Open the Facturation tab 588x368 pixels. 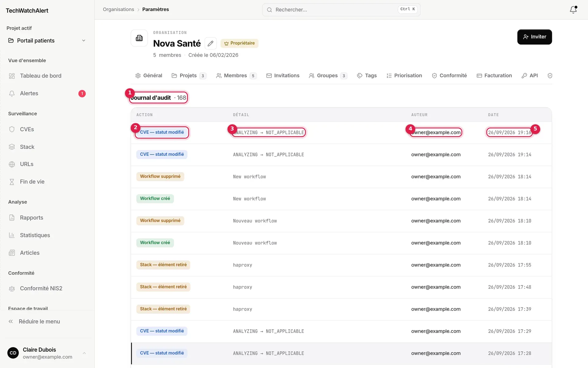click(494, 76)
